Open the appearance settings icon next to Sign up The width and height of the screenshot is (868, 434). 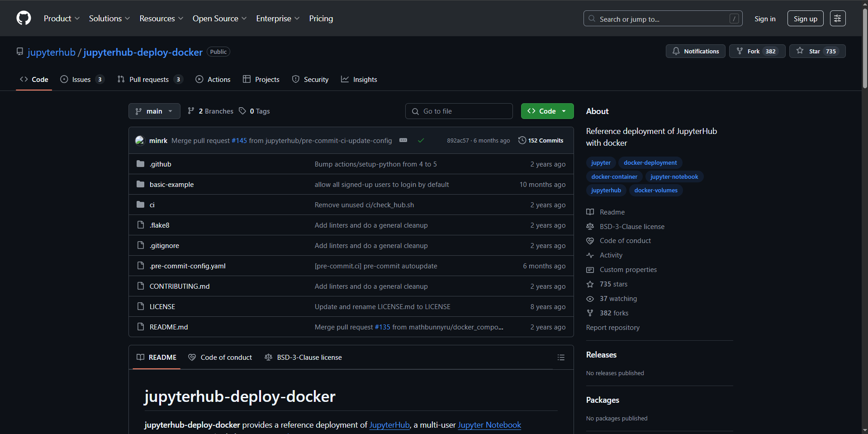[x=837, y=19]
